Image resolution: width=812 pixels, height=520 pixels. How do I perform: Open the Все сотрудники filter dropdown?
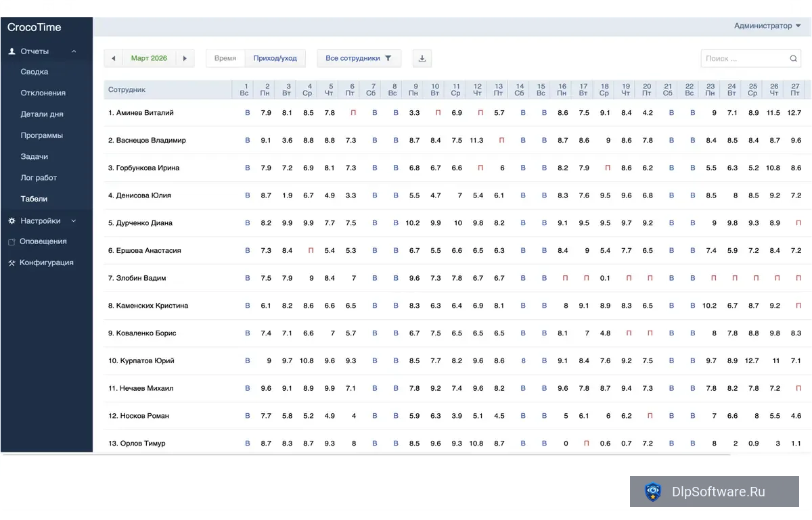(359, 58)
